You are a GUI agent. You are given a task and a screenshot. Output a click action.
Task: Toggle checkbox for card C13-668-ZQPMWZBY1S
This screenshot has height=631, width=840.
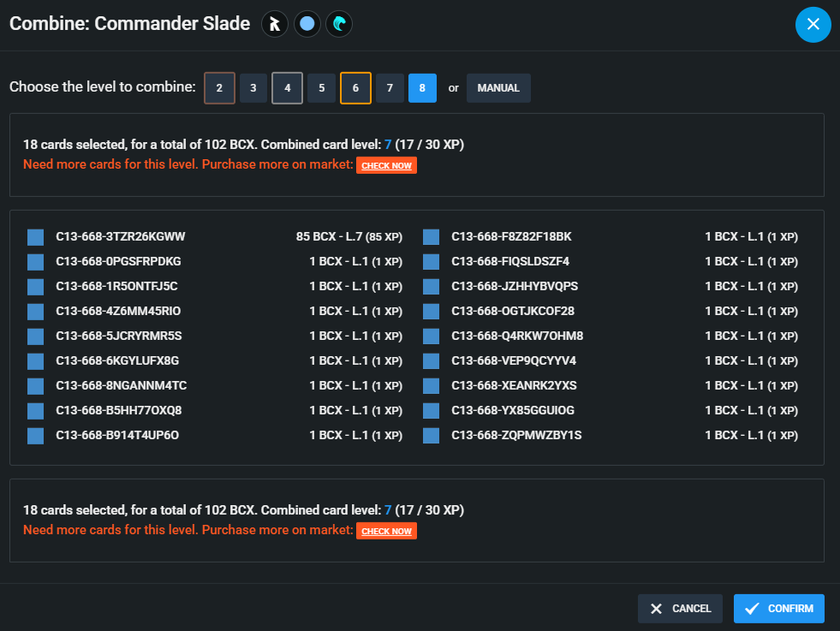[x=431, y=436]
